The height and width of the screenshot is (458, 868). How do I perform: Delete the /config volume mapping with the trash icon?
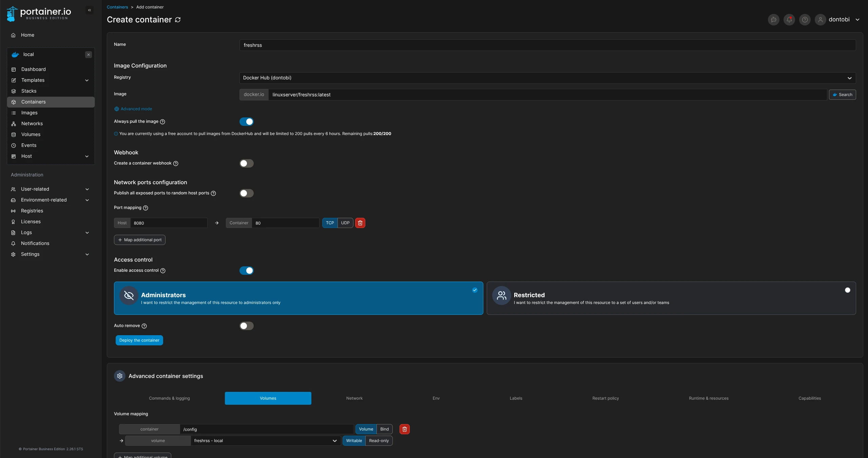pos(405,429)
